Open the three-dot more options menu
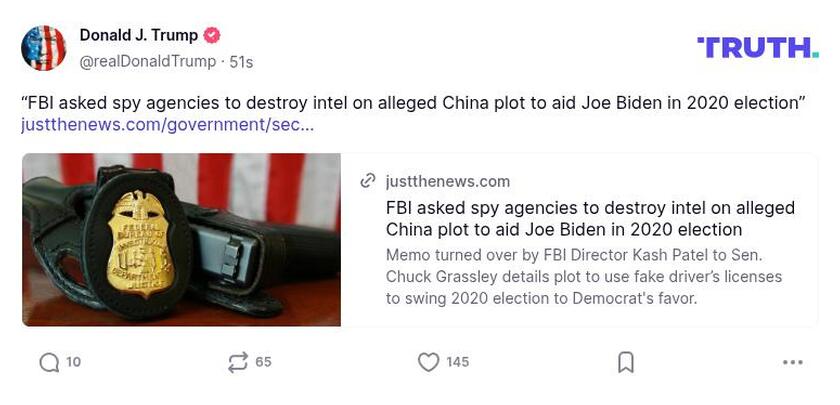Viewport: 840px width, 405px height. coord(792,362)
